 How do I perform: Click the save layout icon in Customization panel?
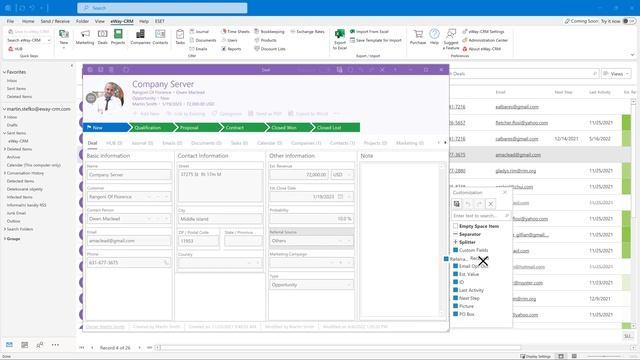(457, 204)
